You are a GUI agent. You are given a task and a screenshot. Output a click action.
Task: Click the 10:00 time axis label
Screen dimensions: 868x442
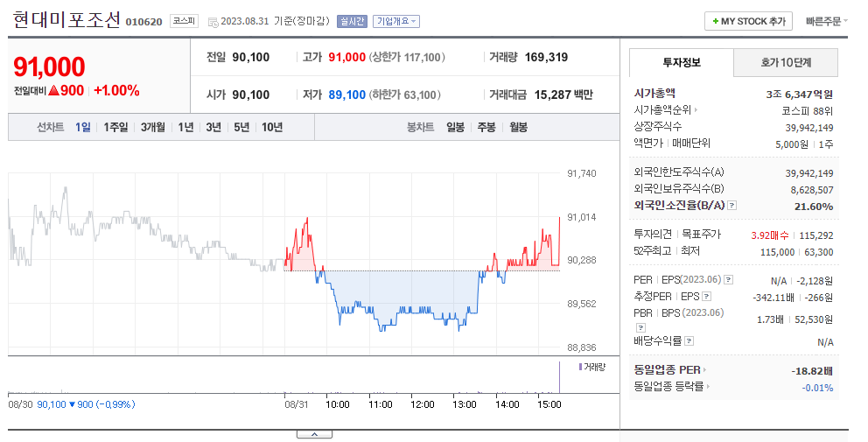[x=337, y=404]
